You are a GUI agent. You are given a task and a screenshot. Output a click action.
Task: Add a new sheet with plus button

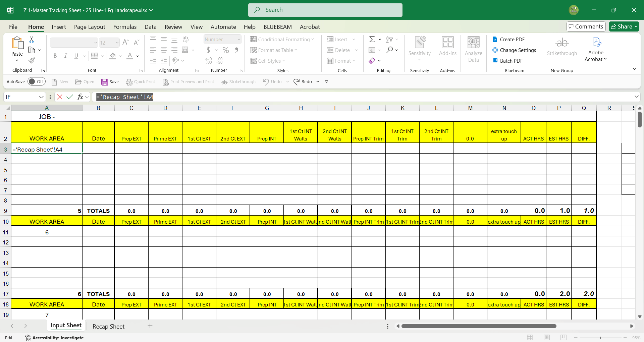click(150, 326)
